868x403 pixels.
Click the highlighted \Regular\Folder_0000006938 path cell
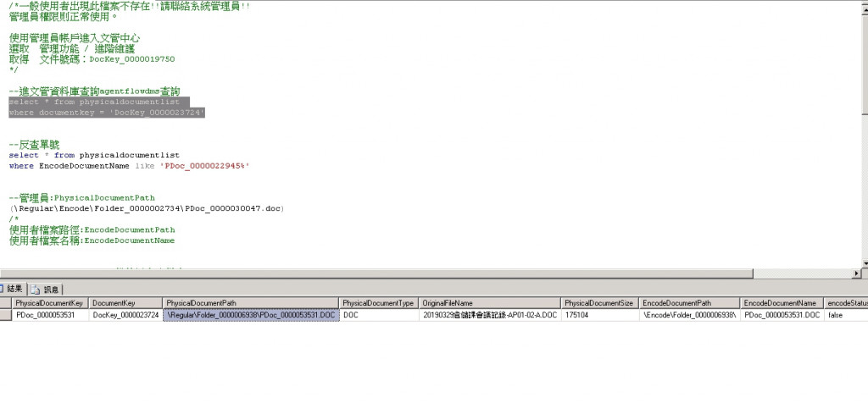tap(251, 315)
